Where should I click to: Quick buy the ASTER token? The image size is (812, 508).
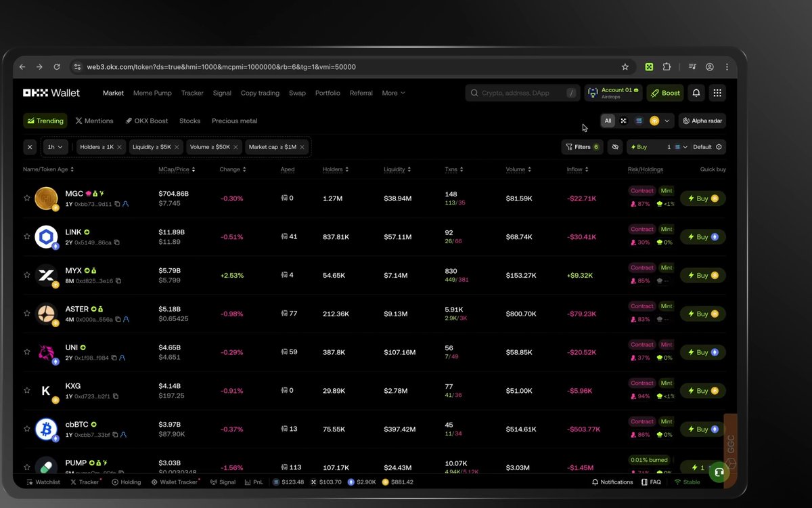(703, 314)
